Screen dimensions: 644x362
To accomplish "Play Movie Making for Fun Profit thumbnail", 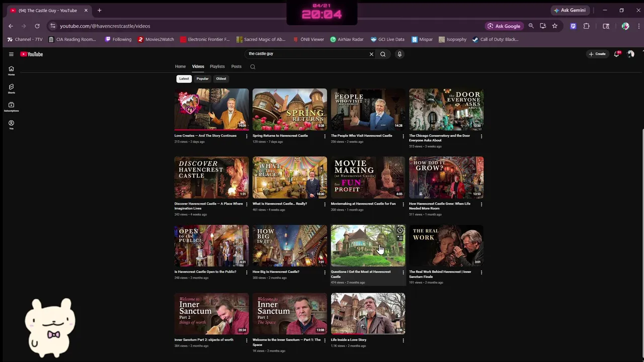I will tap(368, 177).
